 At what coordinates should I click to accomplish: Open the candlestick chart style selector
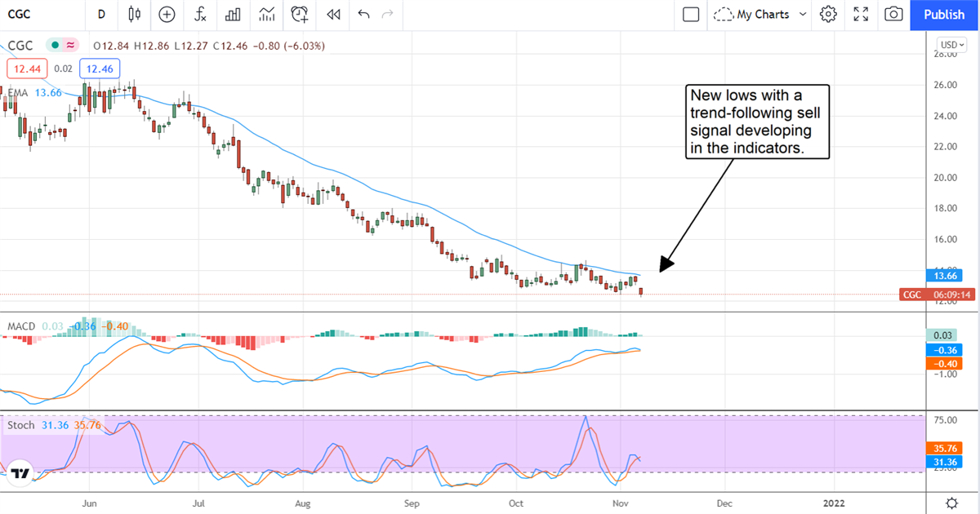(135, 14)
